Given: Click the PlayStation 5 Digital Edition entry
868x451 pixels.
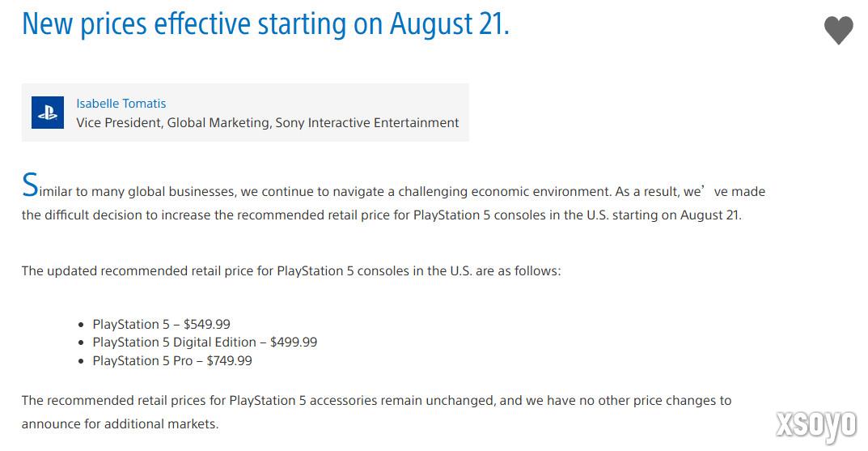Looking at the screenshot, I should tap(205, 343).
